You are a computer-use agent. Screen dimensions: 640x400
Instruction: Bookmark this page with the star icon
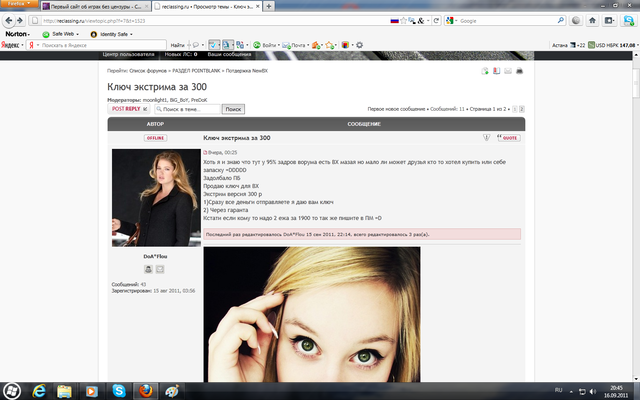pos(403,20)
